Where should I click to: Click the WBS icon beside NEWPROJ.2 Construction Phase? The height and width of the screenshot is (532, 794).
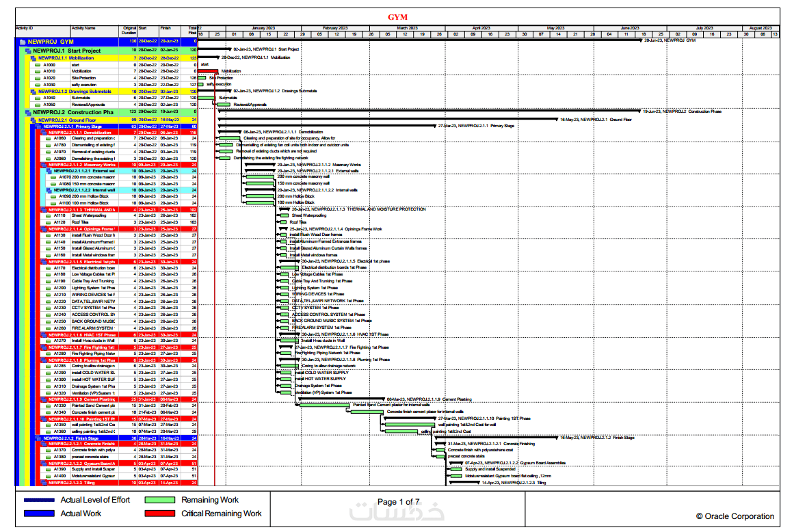click(x=28, y=112)
